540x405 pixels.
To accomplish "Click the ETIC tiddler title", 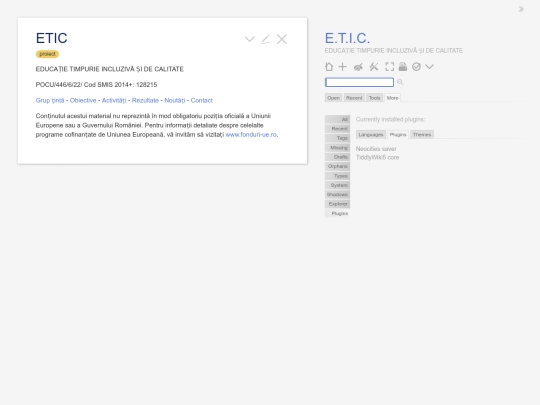I will [51, 38].
